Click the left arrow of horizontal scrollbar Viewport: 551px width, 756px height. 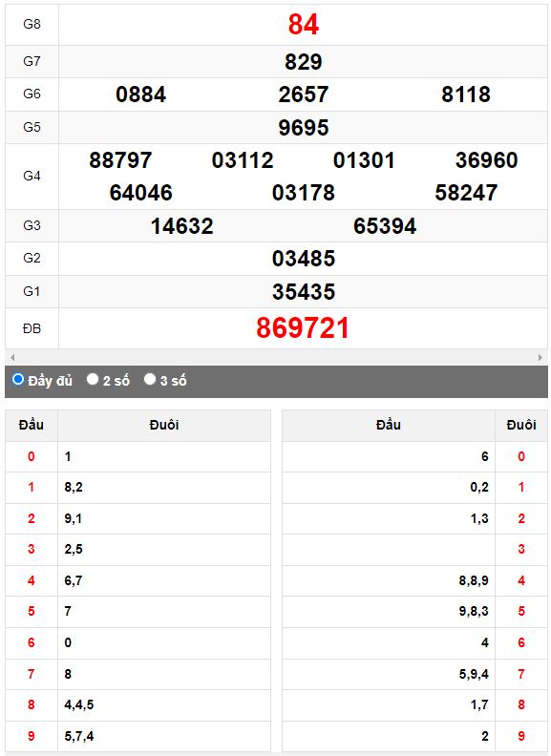pos(12,357)
